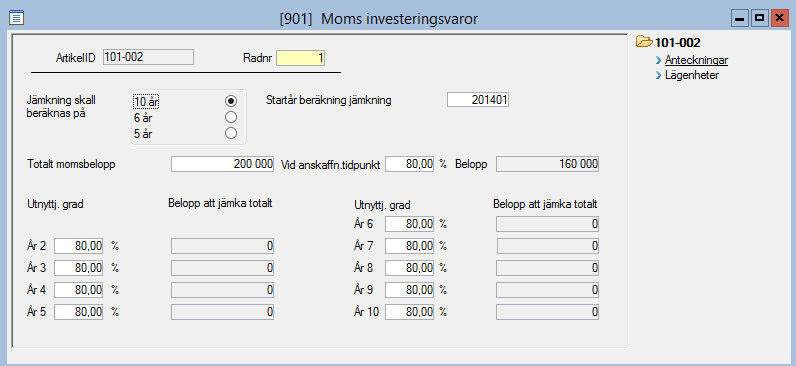Click the Radnr input field

(x=301, y=58)
